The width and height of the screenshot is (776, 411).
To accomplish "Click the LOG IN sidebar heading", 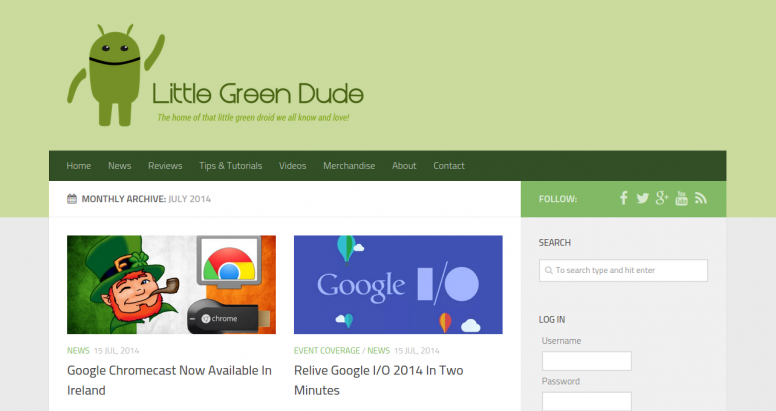I will coord(552,319).
